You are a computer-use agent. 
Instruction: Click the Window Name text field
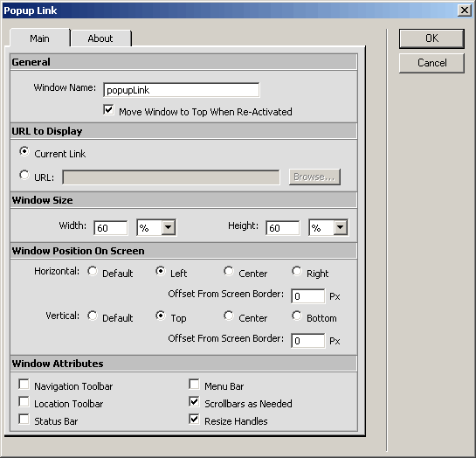click(x=182, y=90)
